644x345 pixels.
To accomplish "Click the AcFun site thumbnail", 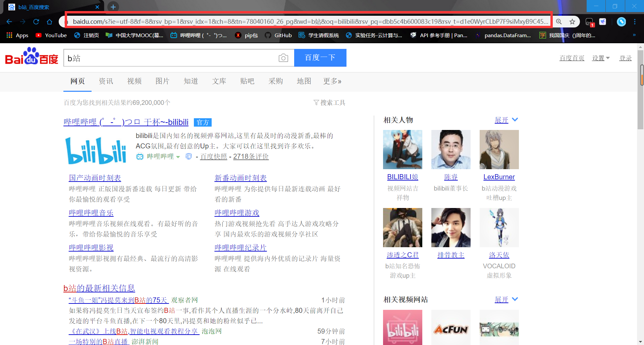I will pyautogui.click(x=451, y=327).
